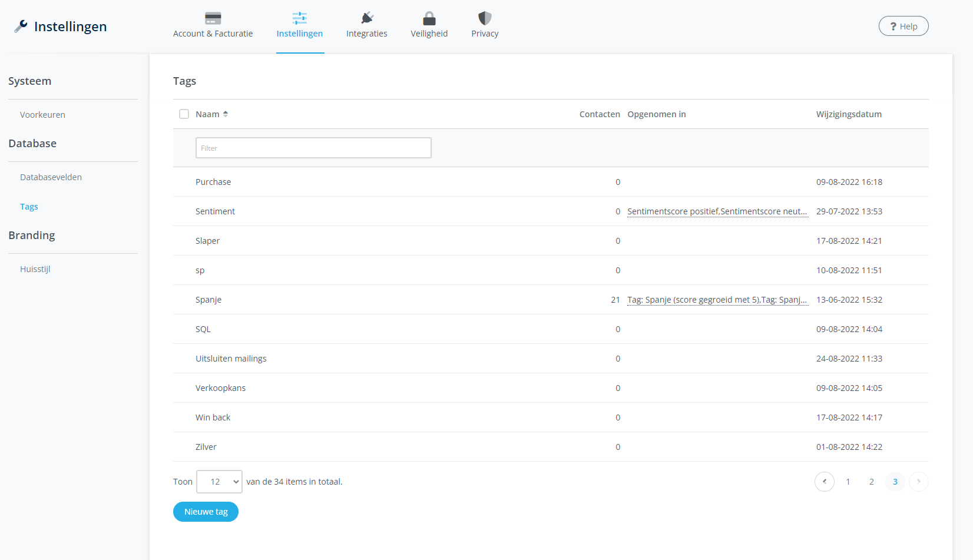Image resolution: width=973 pixels, height=560 pixels.
Task: Click the next page right arrow
Action: pyautogui.click(x=918, y=482)
